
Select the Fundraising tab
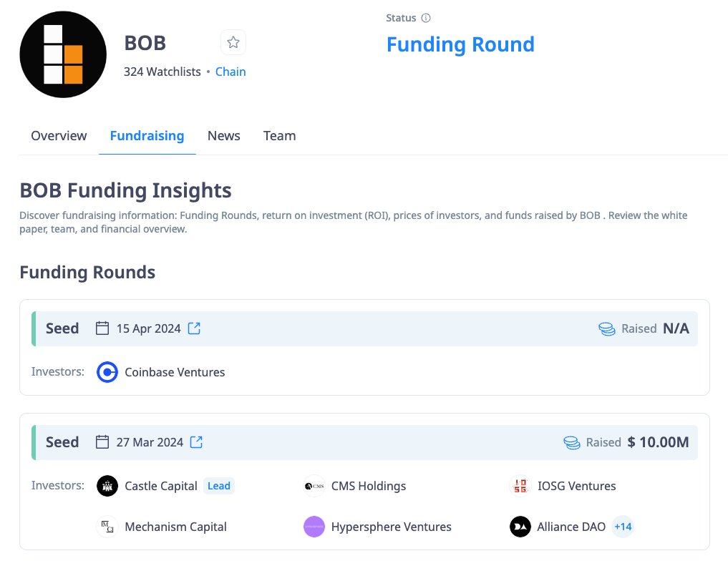tap(147, 136)
